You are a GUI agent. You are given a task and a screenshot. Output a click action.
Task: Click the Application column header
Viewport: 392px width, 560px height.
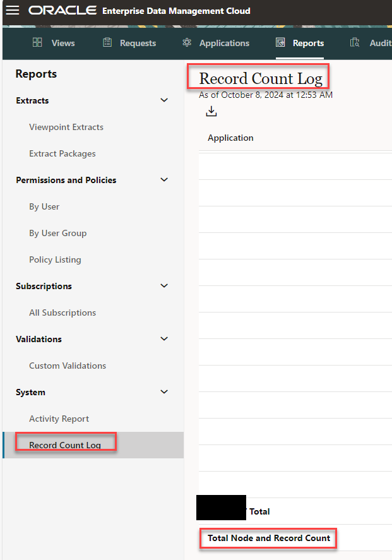(230, 138)
